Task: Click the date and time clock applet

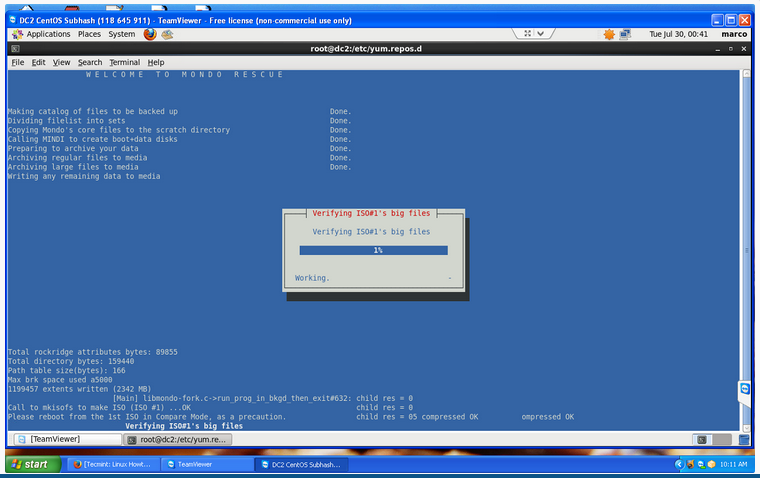Action: [x=679, y=34]
